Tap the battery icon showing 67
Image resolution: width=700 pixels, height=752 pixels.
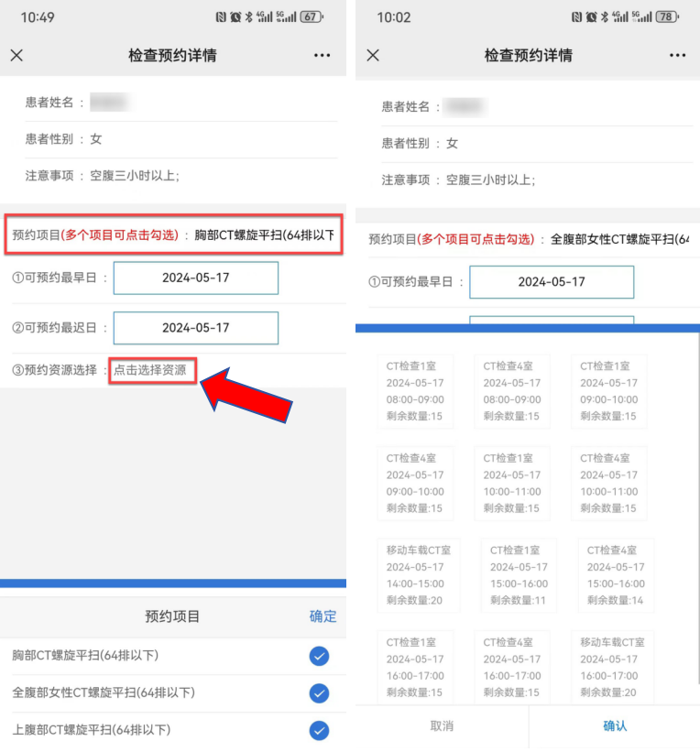(312, 17)
